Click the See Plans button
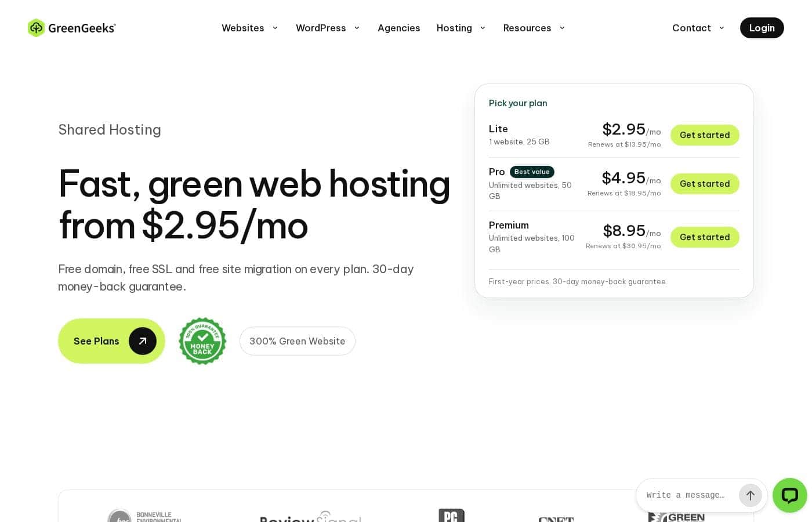The image size is (812, 522). 111,341
